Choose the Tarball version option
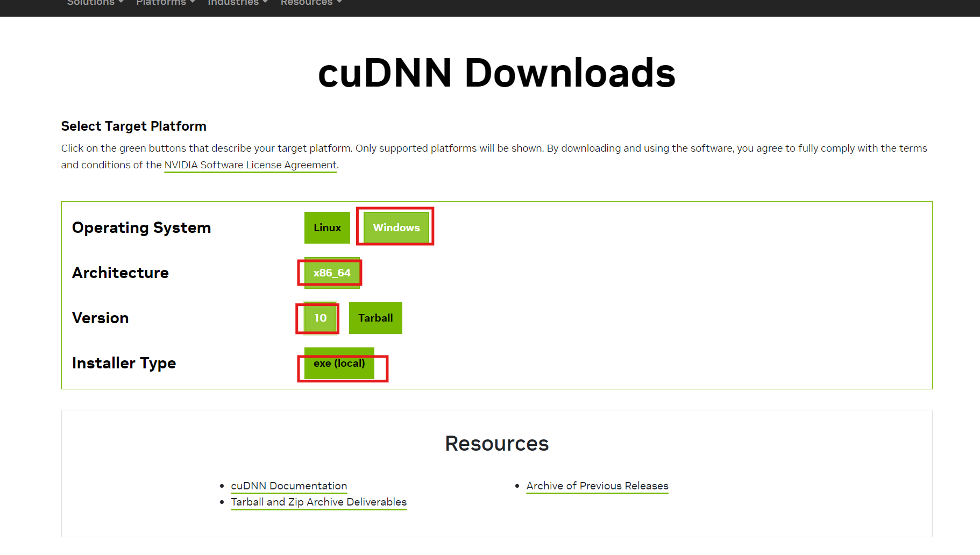The height and width of the screenshot is (555, 980). tap(375, 318)
